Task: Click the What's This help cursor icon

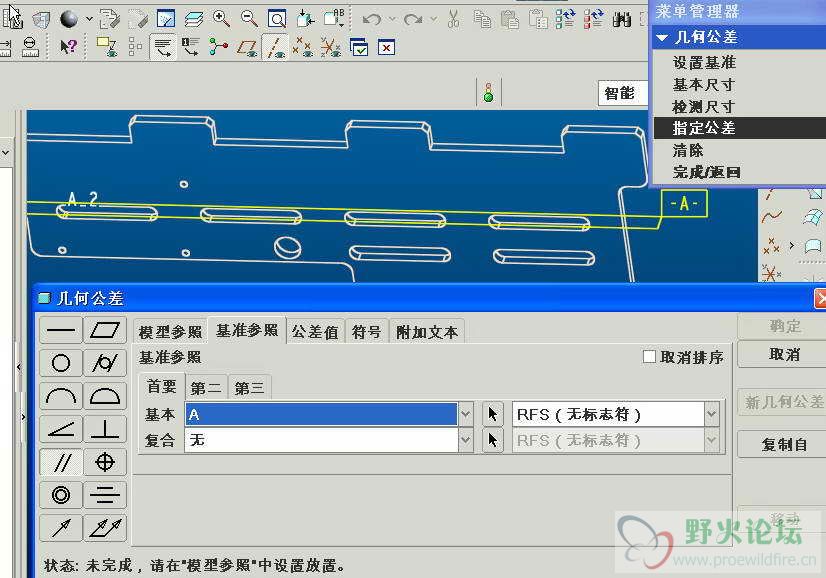Action: (x=68, y=47)
